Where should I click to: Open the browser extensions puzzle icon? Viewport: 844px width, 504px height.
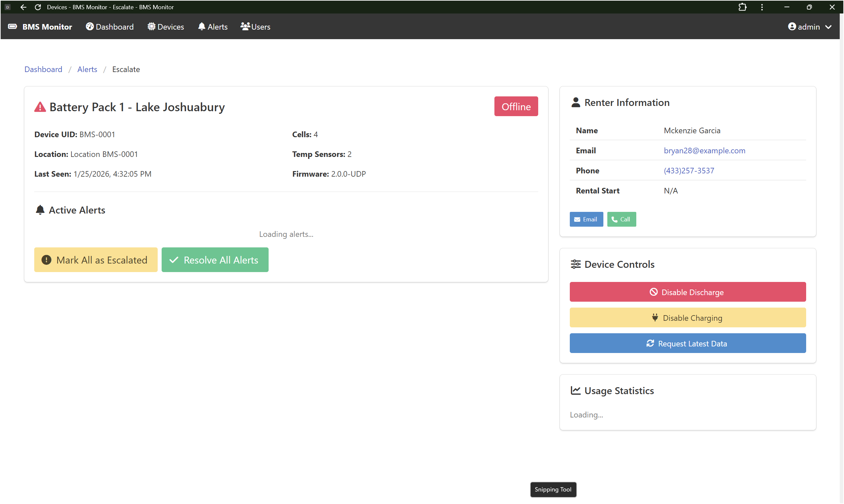click(742, 7)
